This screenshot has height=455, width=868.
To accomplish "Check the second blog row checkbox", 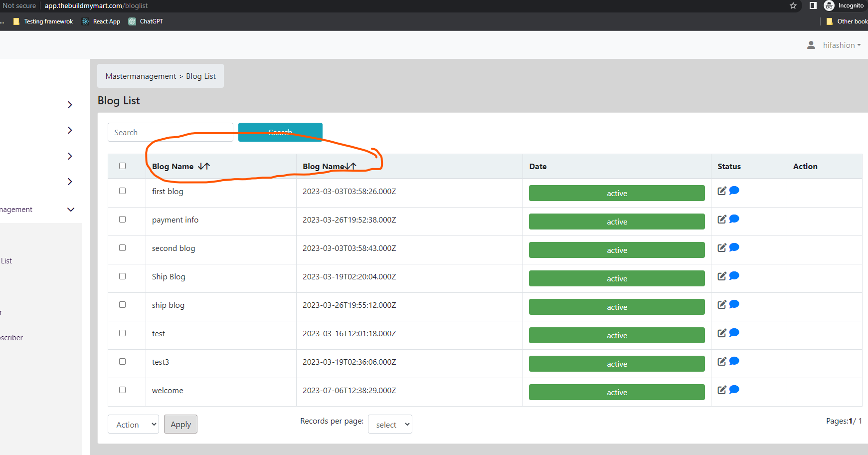I will click(x=122, y=247).
